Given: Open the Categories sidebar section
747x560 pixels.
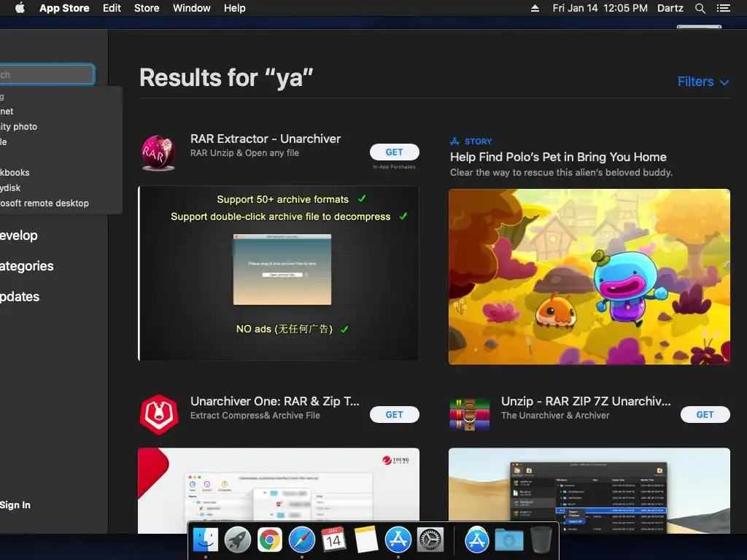Looking at the screenshot, I should click(27, 265).
